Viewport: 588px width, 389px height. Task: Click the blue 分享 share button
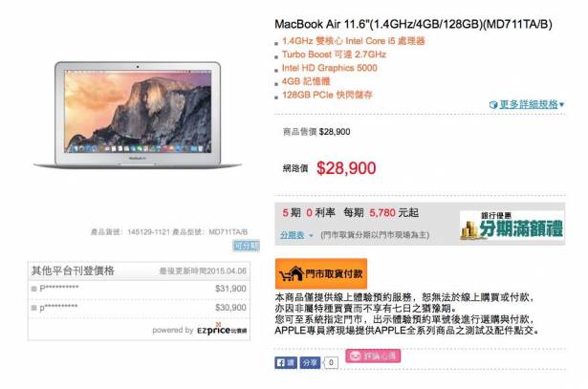click(310, 362)
